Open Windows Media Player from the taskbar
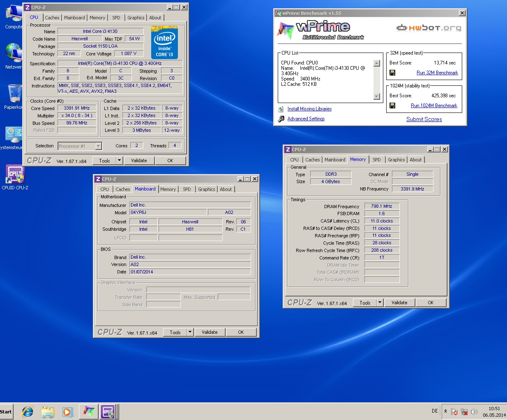This screenshot has height=420, width=507. [x=68, y=412]
